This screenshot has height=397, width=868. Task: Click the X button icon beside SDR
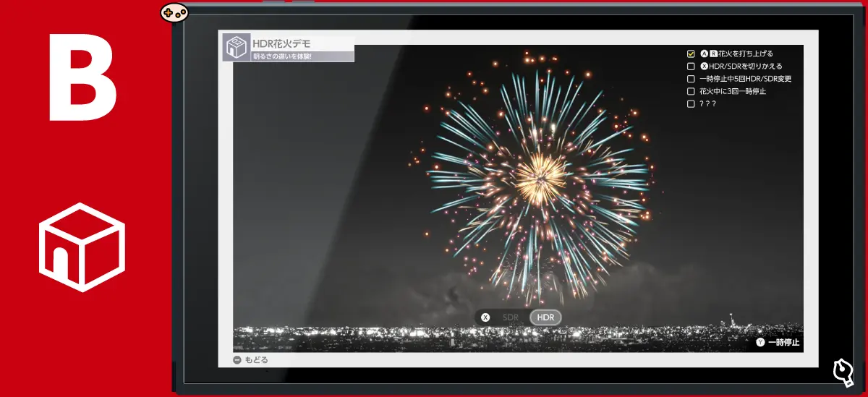pos(486,317)
